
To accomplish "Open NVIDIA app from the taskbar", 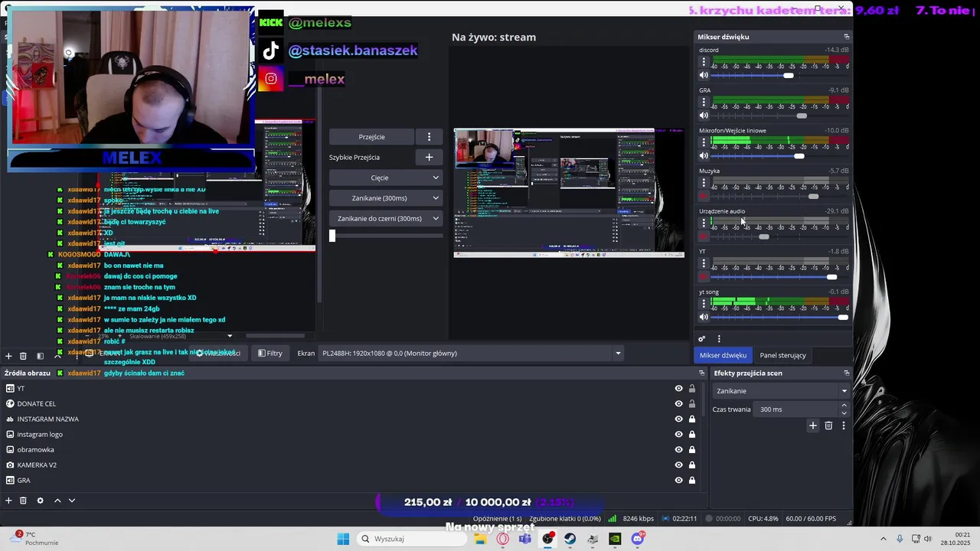I will click(615, 539).
